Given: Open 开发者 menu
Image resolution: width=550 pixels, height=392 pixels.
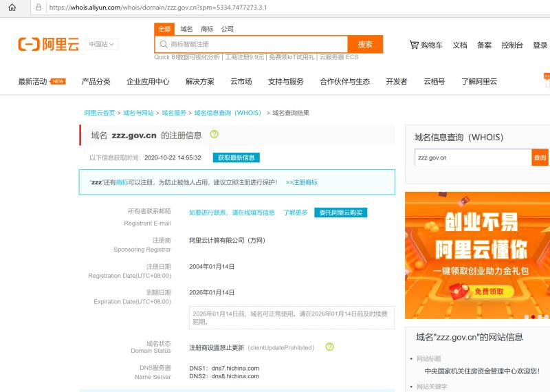Looking at the screenshot, I should click(x=397, y=81).
